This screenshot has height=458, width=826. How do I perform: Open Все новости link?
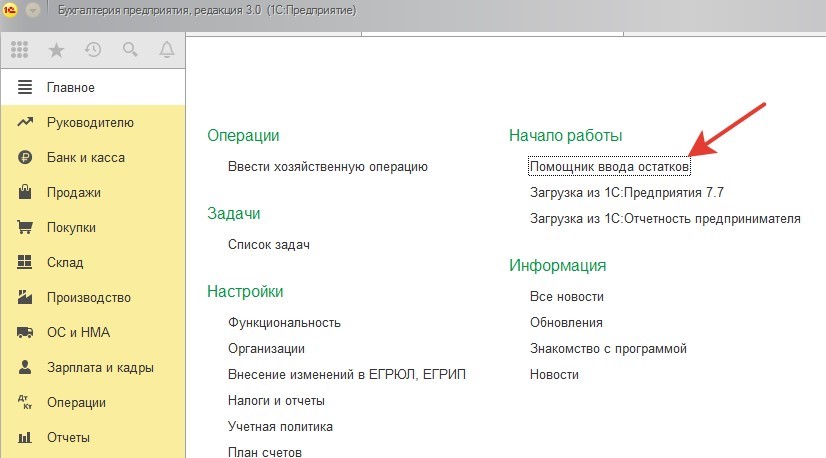coord(567,297)
